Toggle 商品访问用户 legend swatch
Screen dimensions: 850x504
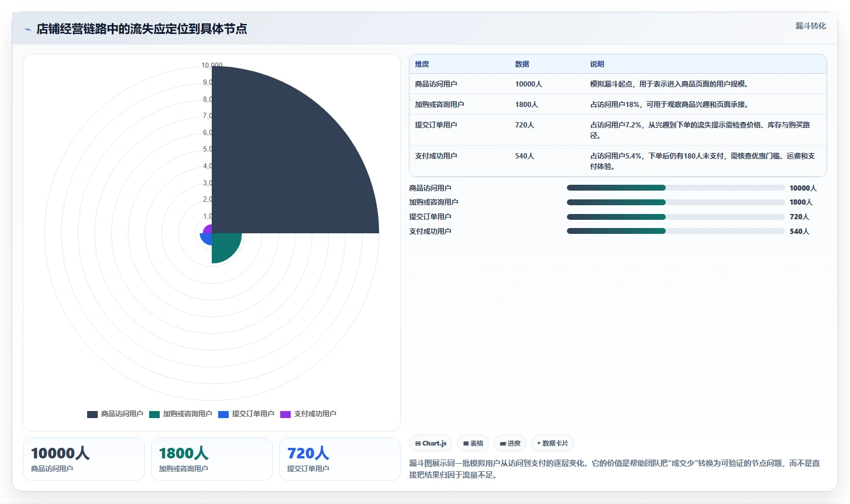[x=92, y=414]
